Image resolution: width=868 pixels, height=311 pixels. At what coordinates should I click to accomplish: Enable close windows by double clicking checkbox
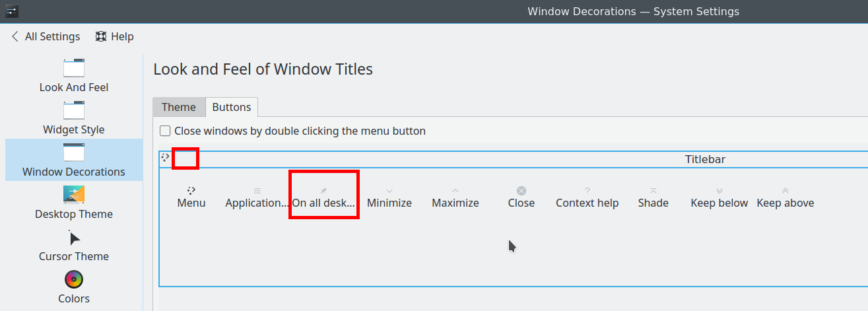[165, 131]
